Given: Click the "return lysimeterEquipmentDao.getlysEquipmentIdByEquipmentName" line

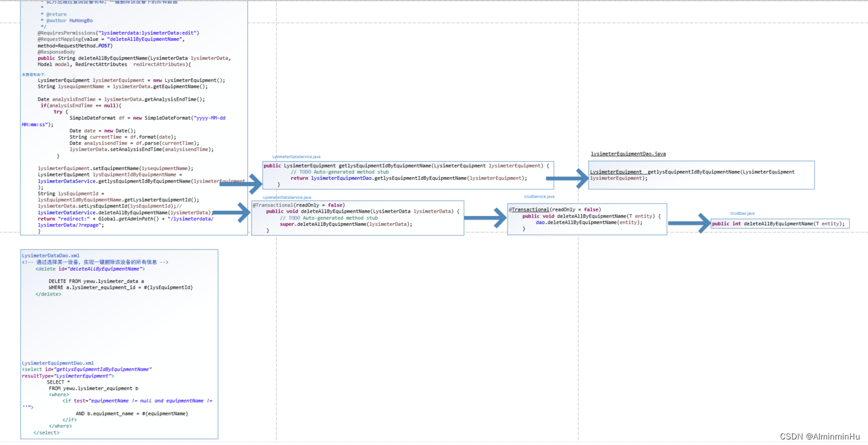Looking at the screenshot, I should click(409, 178).
